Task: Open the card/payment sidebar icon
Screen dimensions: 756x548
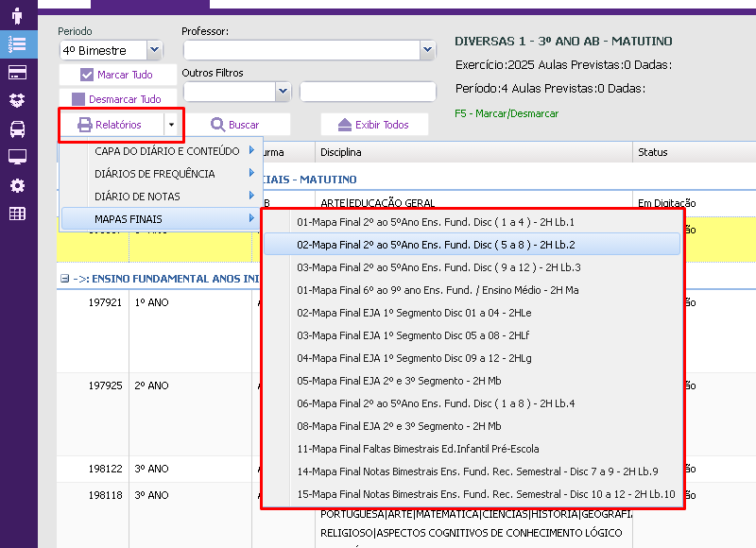Action: 17,72
